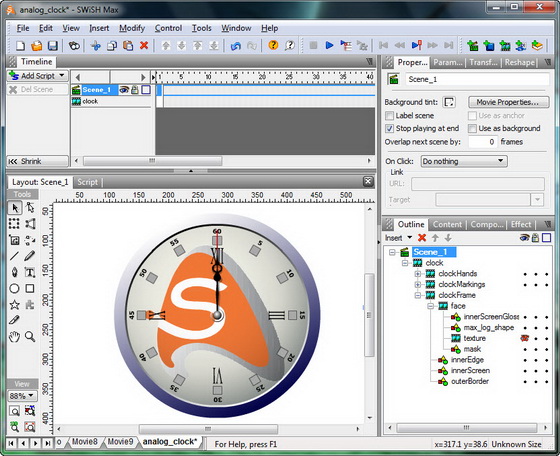Click the scene name field Scene_1
This screenshot has height=456, width=560.
coord(477,79)
